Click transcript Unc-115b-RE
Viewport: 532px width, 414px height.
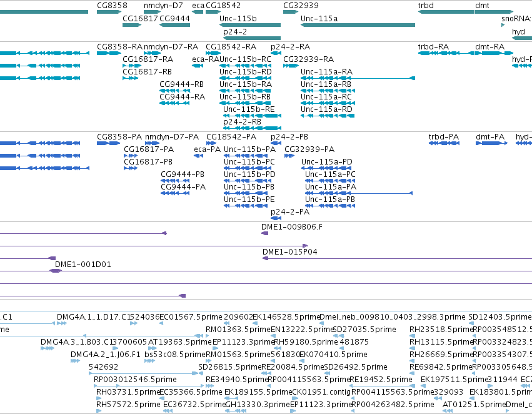(x=252, y=116)
